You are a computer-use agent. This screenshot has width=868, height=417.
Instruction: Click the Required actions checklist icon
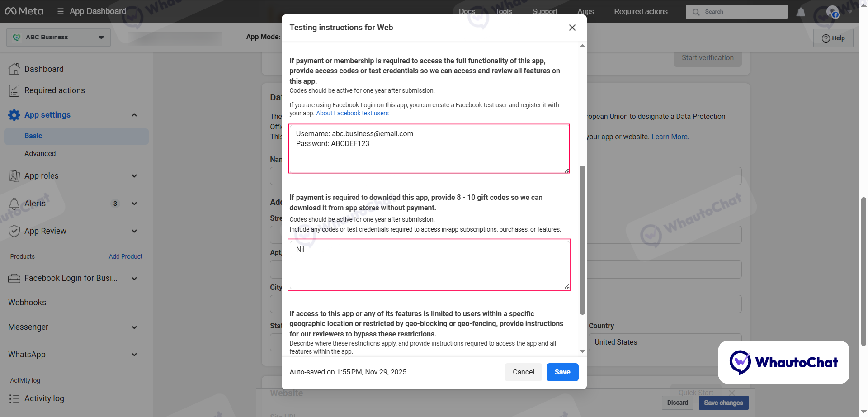click(x=14, y=90)
